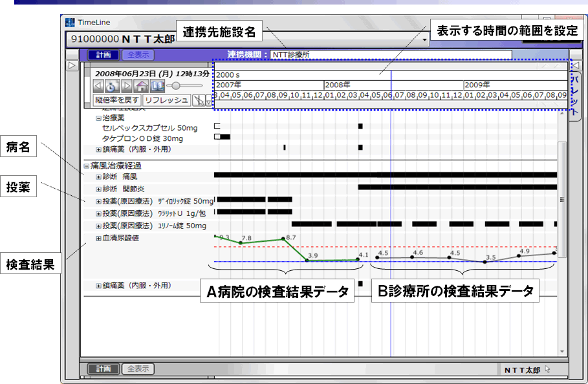The height and width of the screenshot is (384, 588).
Task: Open the パレット side tab
Action: (574, 96)
